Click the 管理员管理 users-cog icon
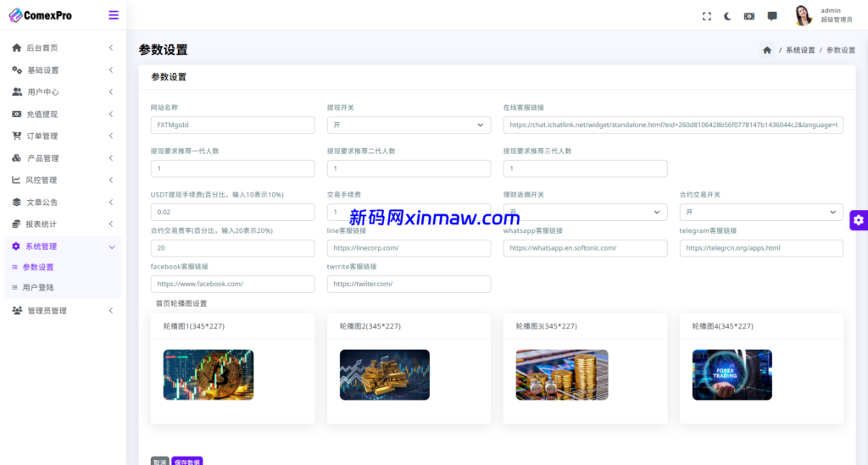This screenshot has height=465, width=868. (x=17, y=311)
